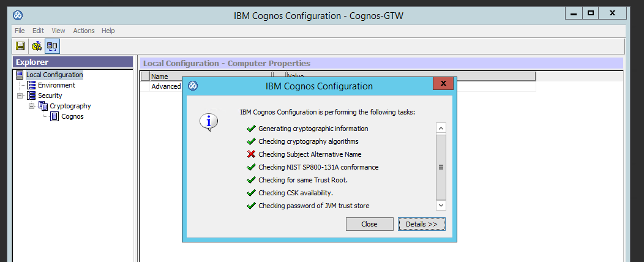Select Environment in the Explorer tree

point(56,86)
